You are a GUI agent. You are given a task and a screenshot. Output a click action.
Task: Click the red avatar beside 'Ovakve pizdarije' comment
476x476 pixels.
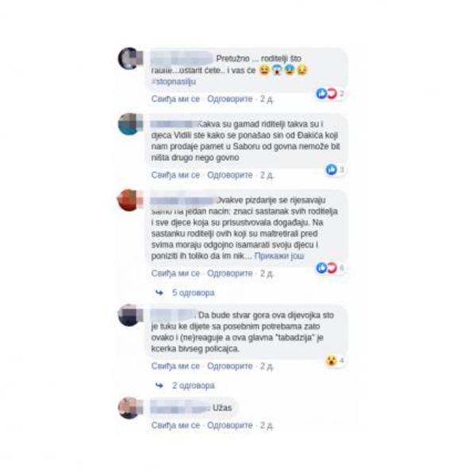click(x=129, y=200)
